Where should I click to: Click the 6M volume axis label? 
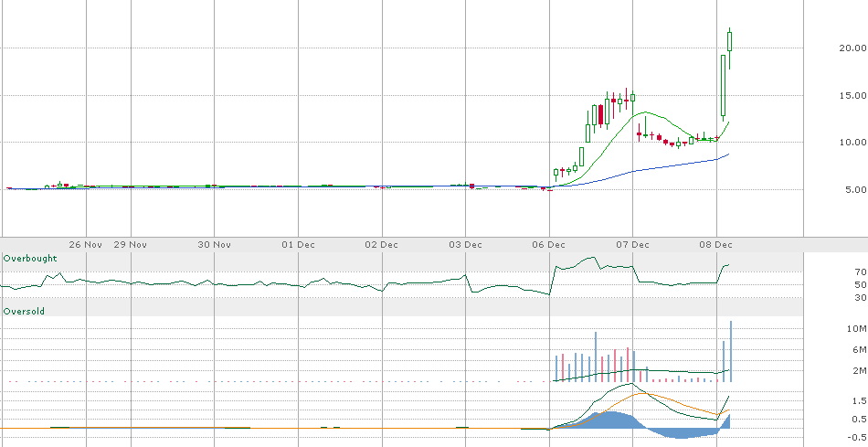(x=860, y=349)
